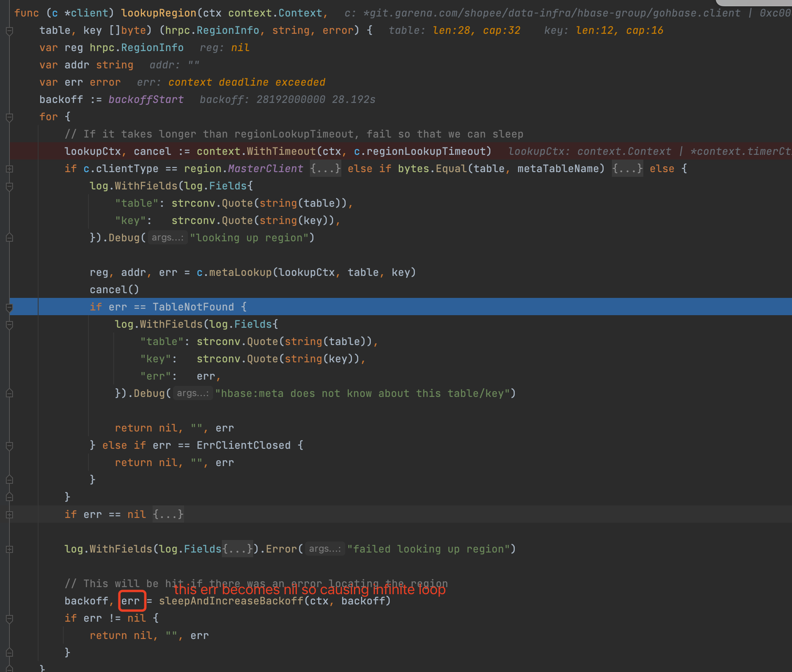The height and width of the screenshot is (672, 792).
Task: Collapse the TableNotFound if-block fold marker
Action: click(10, 307)
